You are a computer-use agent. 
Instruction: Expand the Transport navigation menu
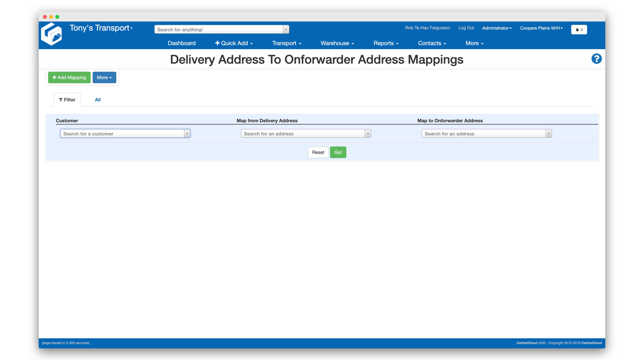point(287,43)
